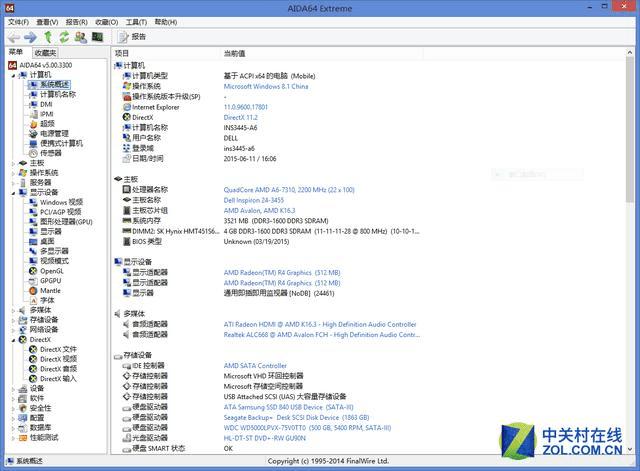Screen dimensions: 640x471
Task: Expand the 主板 tree node
Action: [13, 163]
